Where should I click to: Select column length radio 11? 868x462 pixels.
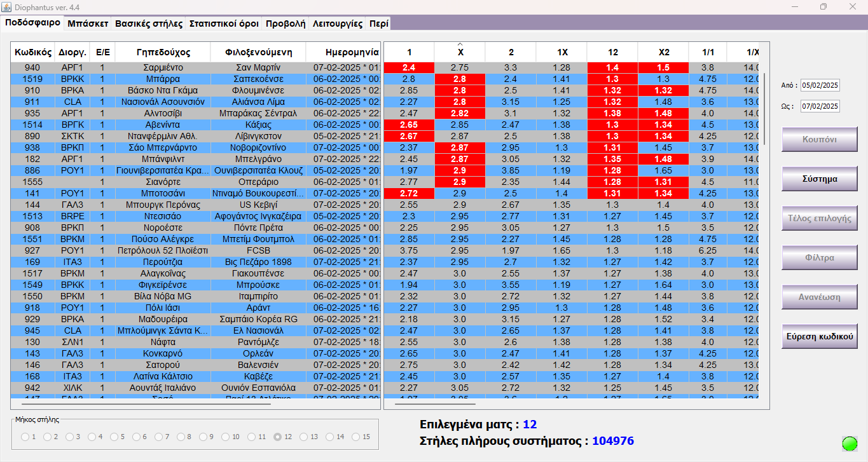(x=252, y=437)
